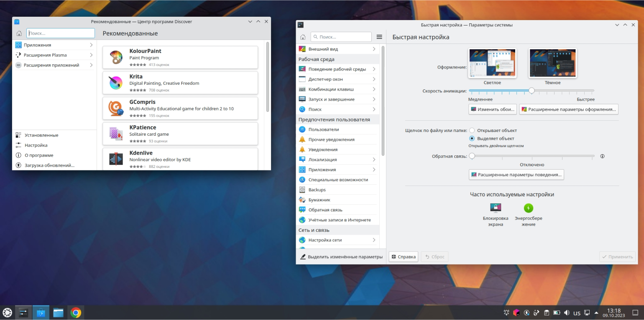Click the volume icon in system tray
The image size is (644, 320).
(x=567, y=312)
